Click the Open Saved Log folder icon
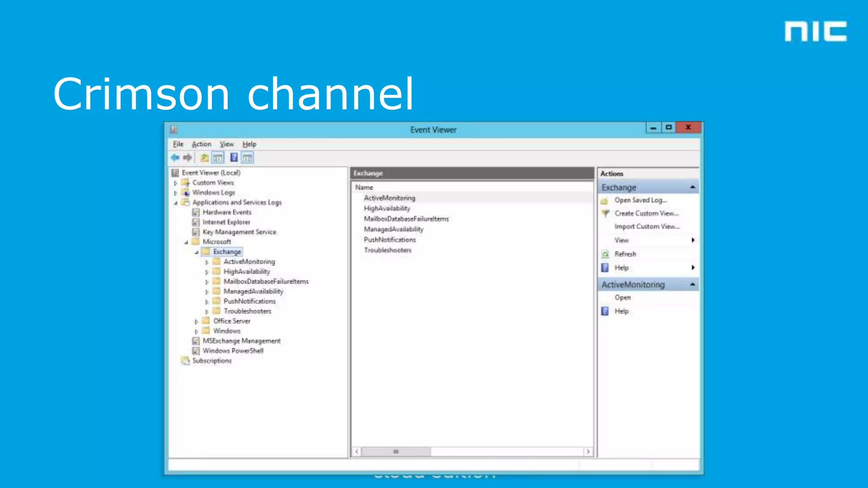Screen dimensions: 868x488 pos(605,200)
